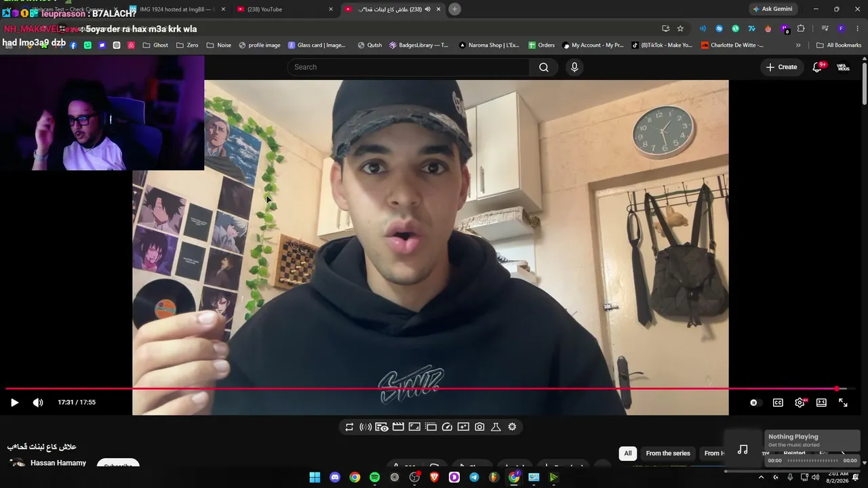Viewport: 868px width, 488px height.
Task: Enter fullscreen on the video player
Action: 843,403
